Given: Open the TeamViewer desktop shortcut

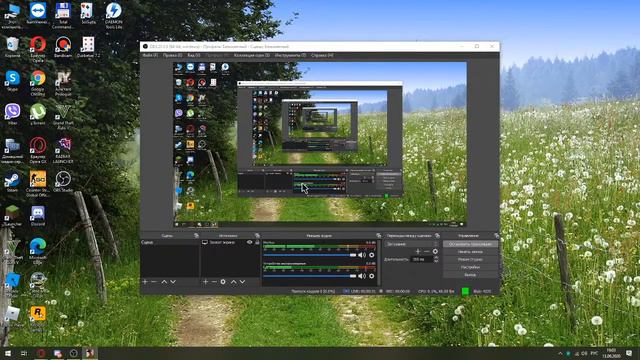Looking at the screenshot, I should pos(38,13).
